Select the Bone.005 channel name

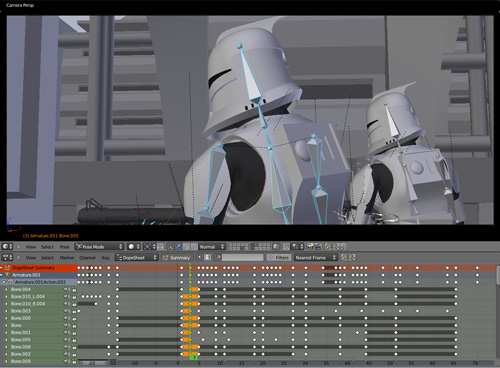(21, 340)
